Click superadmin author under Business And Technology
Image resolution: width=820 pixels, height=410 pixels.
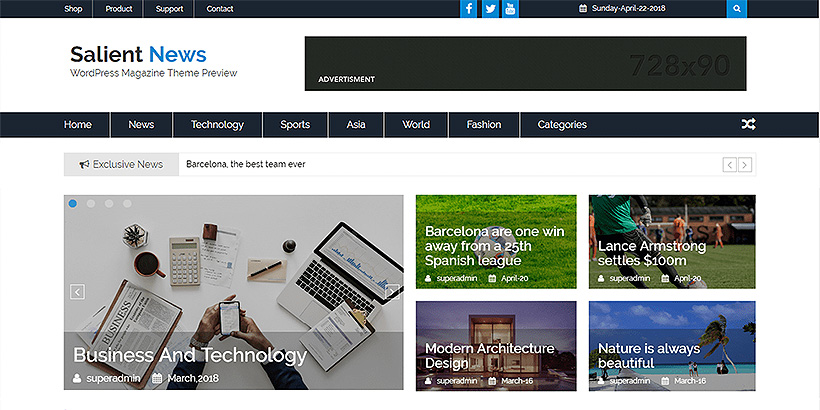point(113,378)
